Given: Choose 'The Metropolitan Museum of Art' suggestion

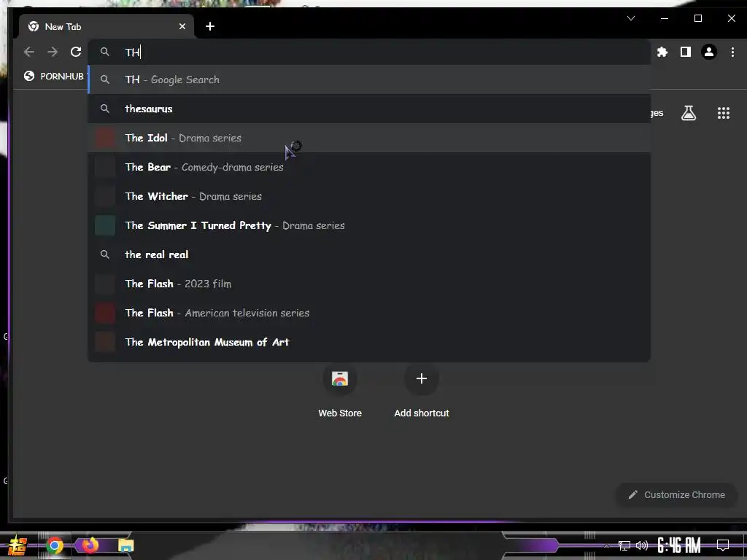Looking at the screenshot, I should [x=369, y=342].
